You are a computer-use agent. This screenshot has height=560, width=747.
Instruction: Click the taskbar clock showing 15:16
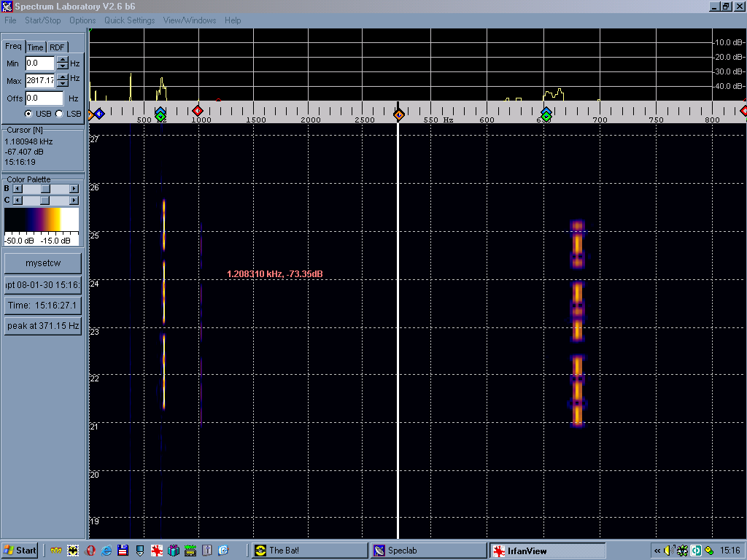729,551
